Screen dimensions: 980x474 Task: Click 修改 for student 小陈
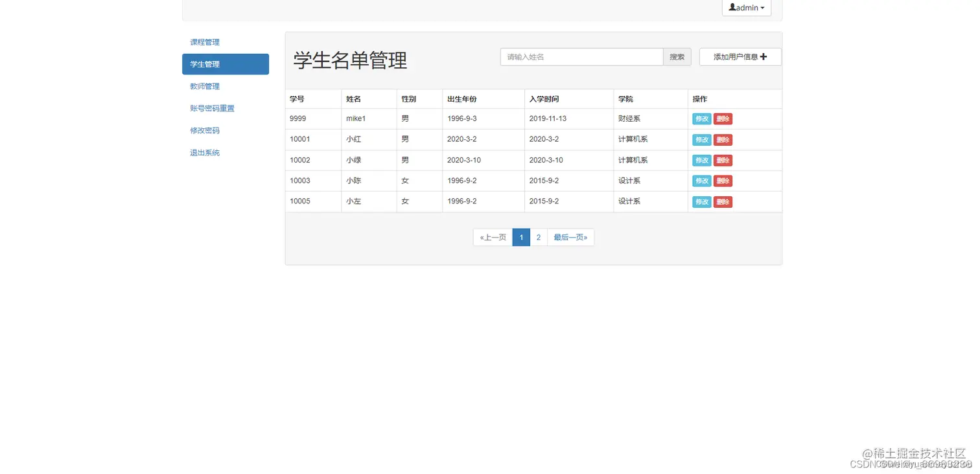[702, 181]
